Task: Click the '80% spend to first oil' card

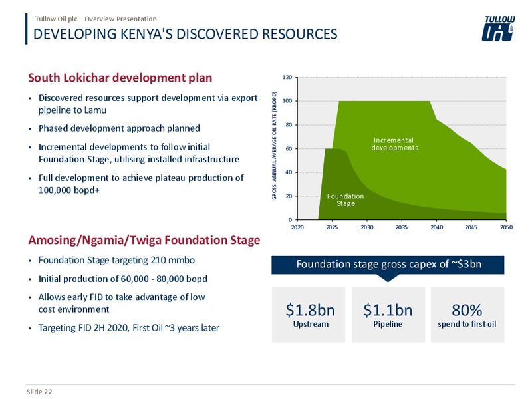Action: 467,315
